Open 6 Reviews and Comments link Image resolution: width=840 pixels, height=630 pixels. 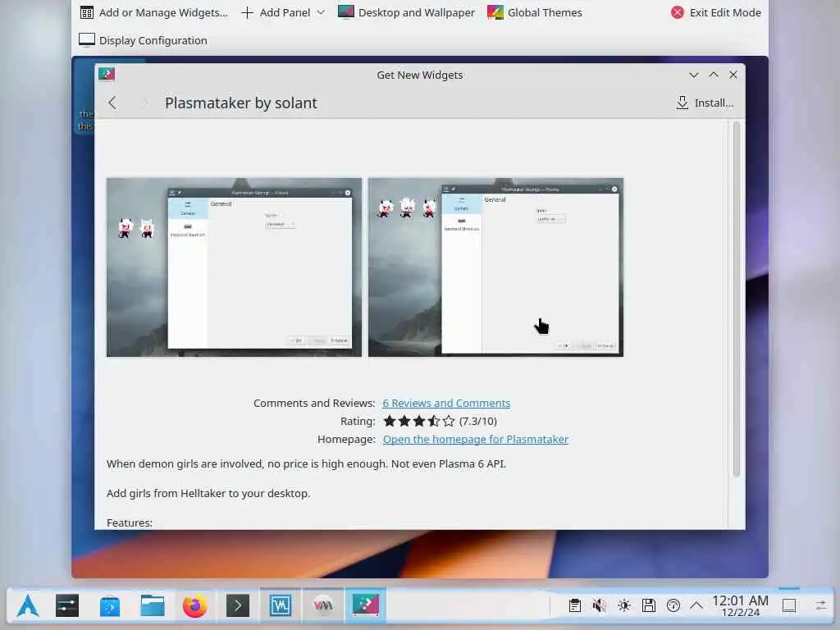coord(446,403)
